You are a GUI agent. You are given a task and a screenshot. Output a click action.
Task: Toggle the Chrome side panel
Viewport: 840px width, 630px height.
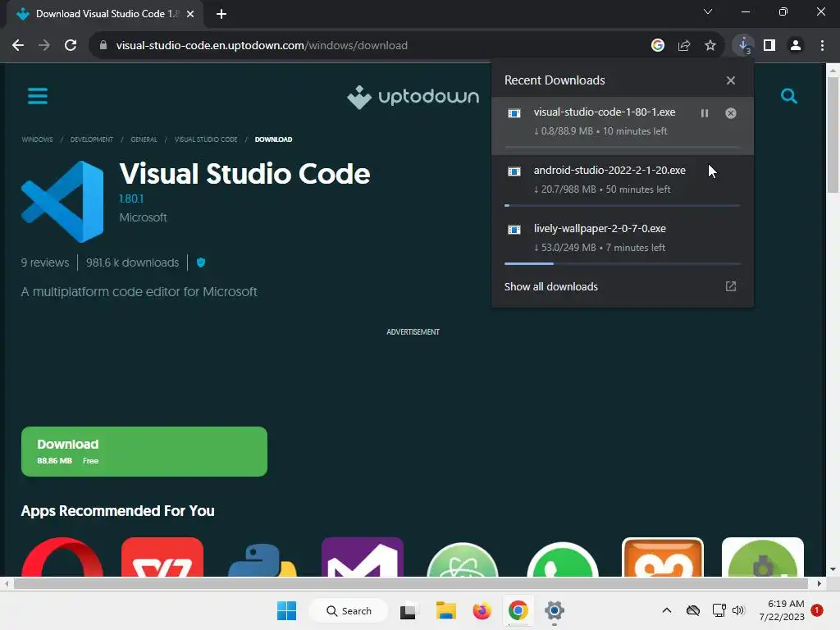769,46
